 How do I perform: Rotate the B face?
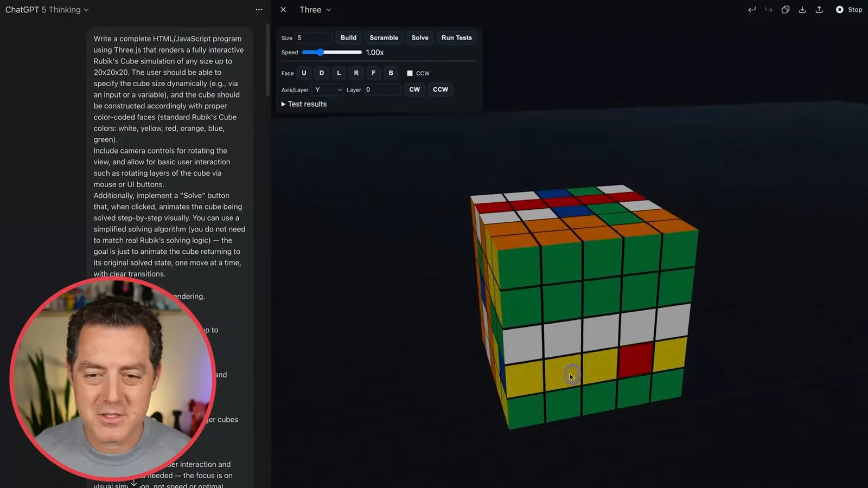tap(391, 73)
